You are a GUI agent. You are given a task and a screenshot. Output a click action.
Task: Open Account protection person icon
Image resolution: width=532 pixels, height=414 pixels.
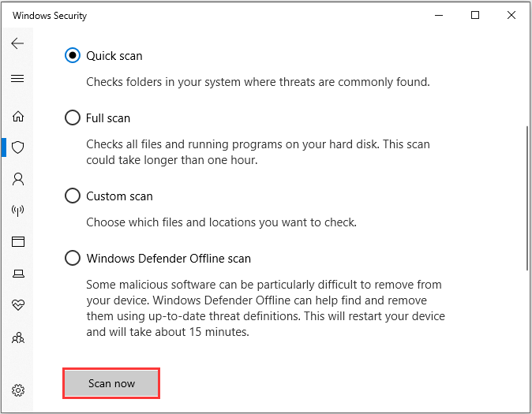tap(18, 179)
